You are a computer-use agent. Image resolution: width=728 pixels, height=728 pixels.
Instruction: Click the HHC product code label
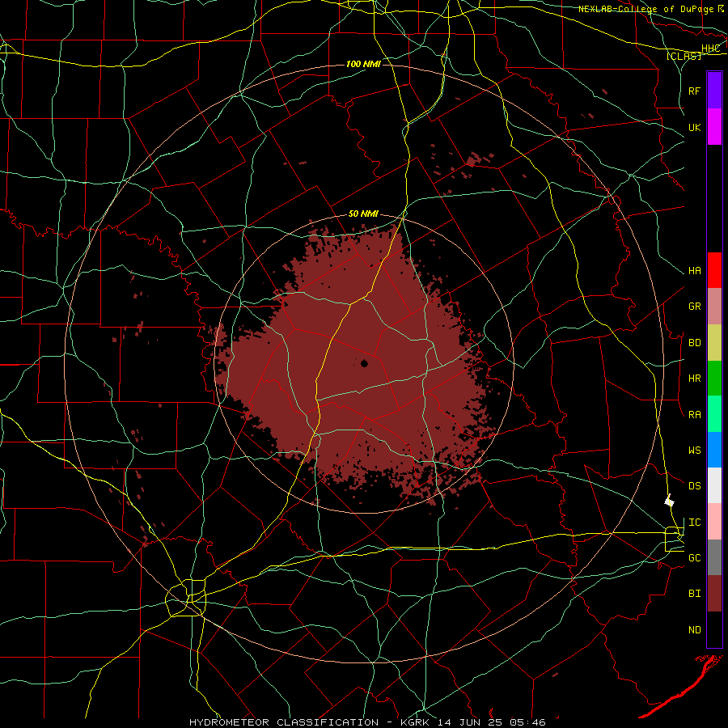tap(710, 49)
